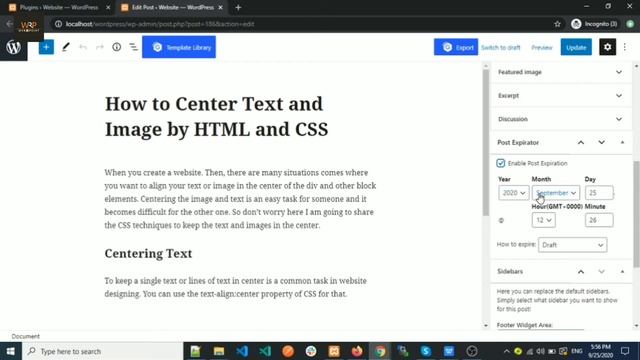Open the Hour dropdown showing 12
This screenshot has width=640, height=360.
(x=543, y=220)
